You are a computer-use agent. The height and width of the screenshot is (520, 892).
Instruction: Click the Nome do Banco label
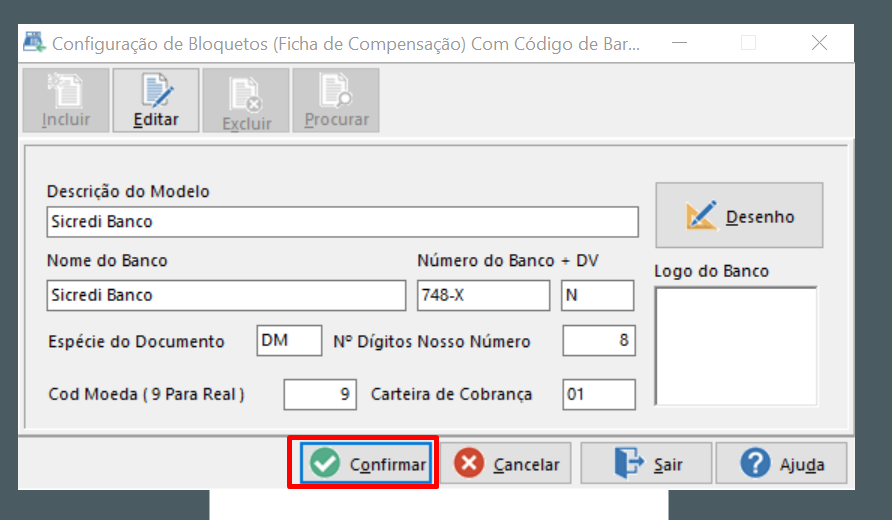[107, 261]
